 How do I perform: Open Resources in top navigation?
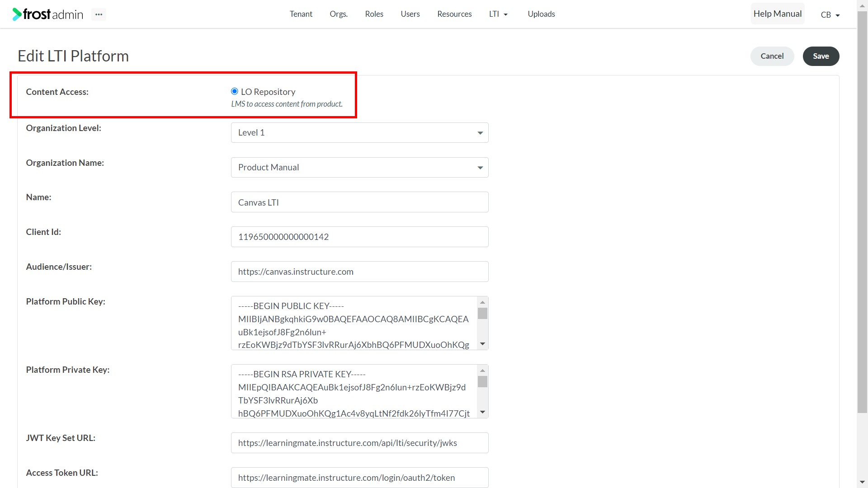pyautogui.click(x=454, y=14)
